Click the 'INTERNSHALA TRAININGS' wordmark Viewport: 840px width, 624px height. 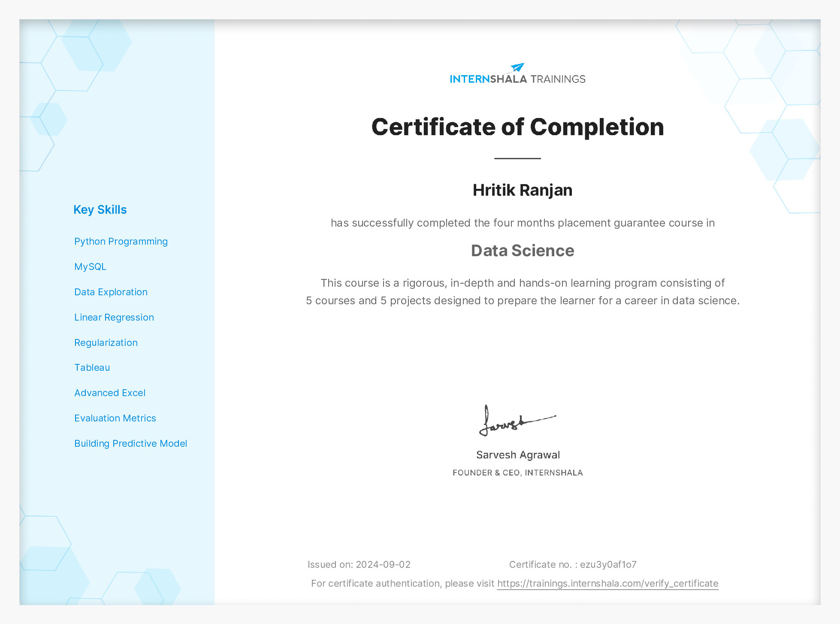point(518,79)
